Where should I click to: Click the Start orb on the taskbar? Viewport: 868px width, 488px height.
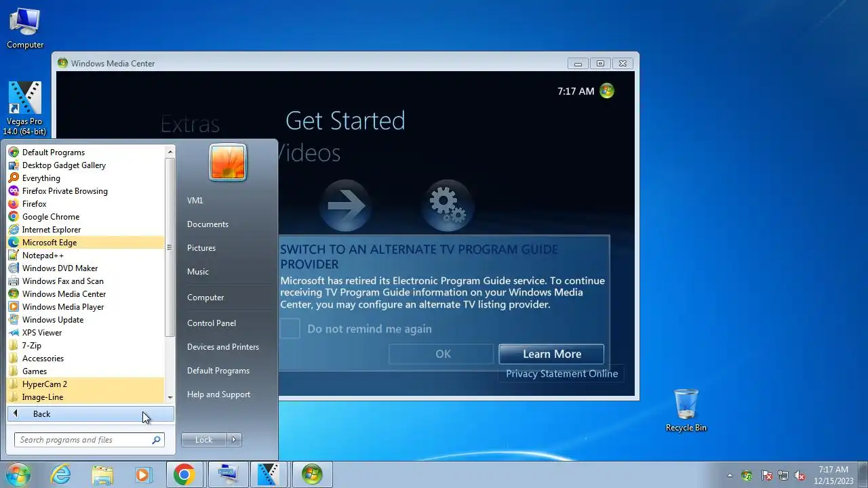point(18,474)
